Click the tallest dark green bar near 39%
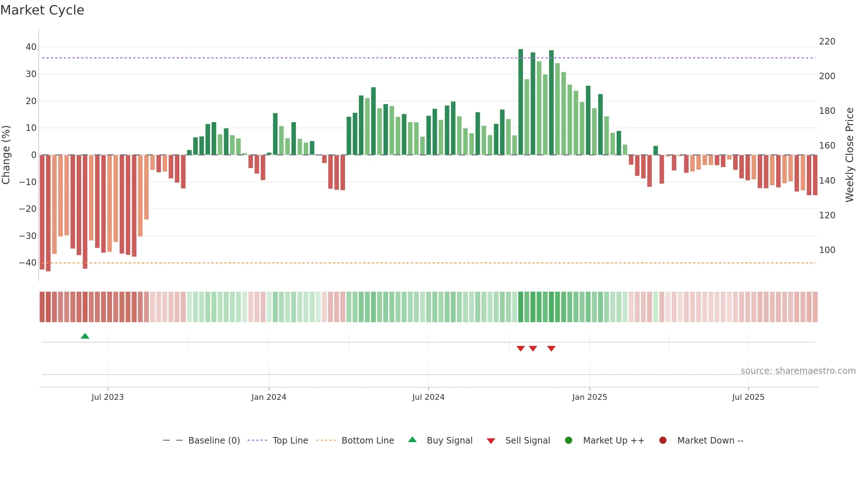 [x=520, y=102]
